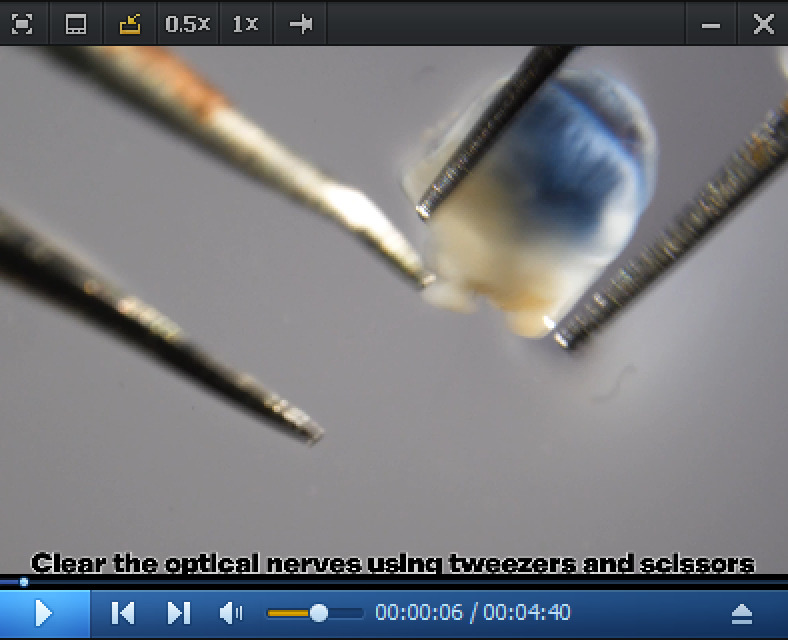This screenshot has height=640, width=788.
Task: Adjust the volume slider
Action: (315, 613)
